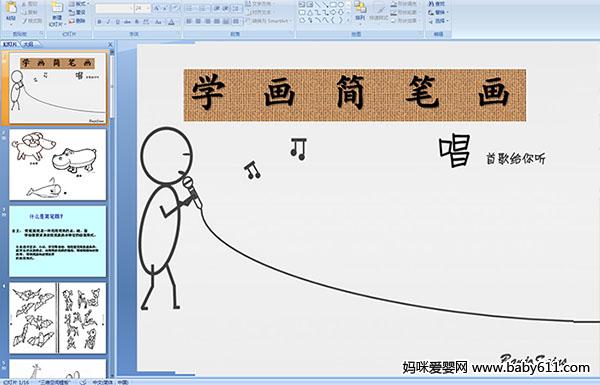Viewport: 600px width, 385px height.
Task: Toggle Bold formatting
Action: point(99,22)
